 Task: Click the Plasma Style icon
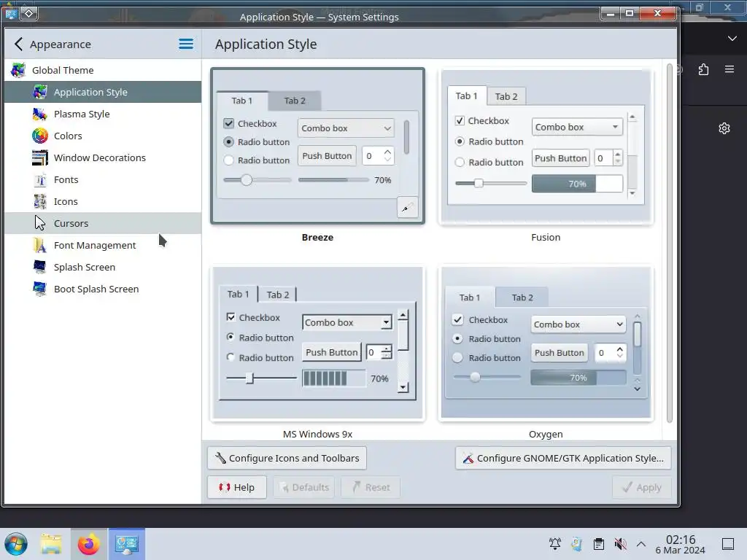(x=40, y=114)
